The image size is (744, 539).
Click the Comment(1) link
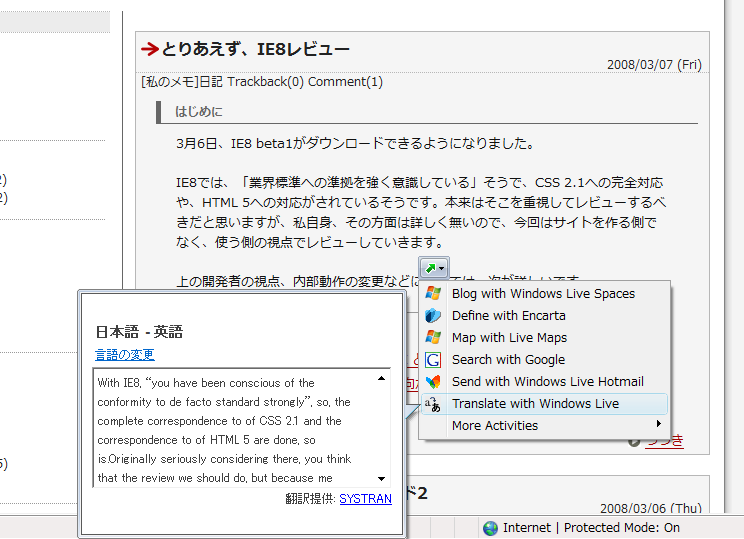tap(345, 82)
